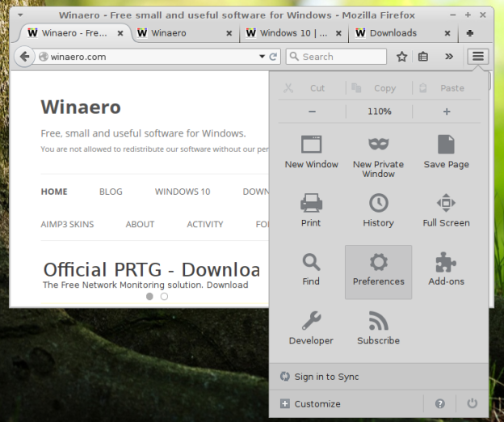Select the second carousel dot

(x=164, y=297)
